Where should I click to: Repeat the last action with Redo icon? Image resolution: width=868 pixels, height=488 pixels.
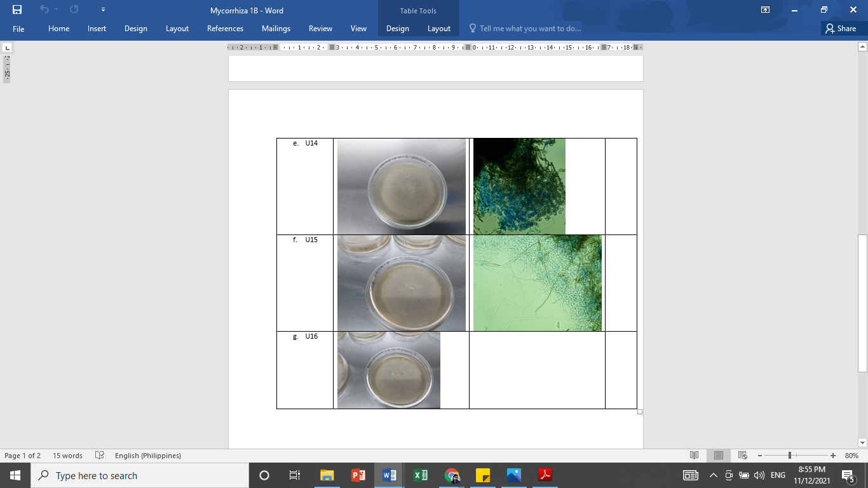click(x=74, y=10)
